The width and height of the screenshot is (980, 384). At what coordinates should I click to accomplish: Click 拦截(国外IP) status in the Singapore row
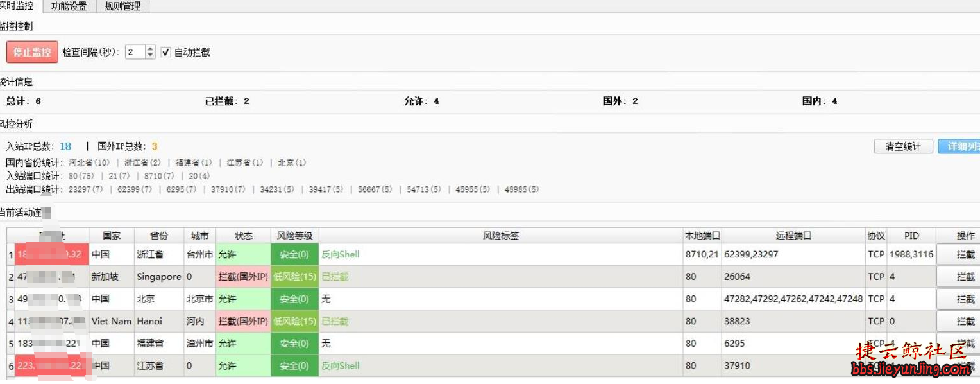[x=243, y=277]
